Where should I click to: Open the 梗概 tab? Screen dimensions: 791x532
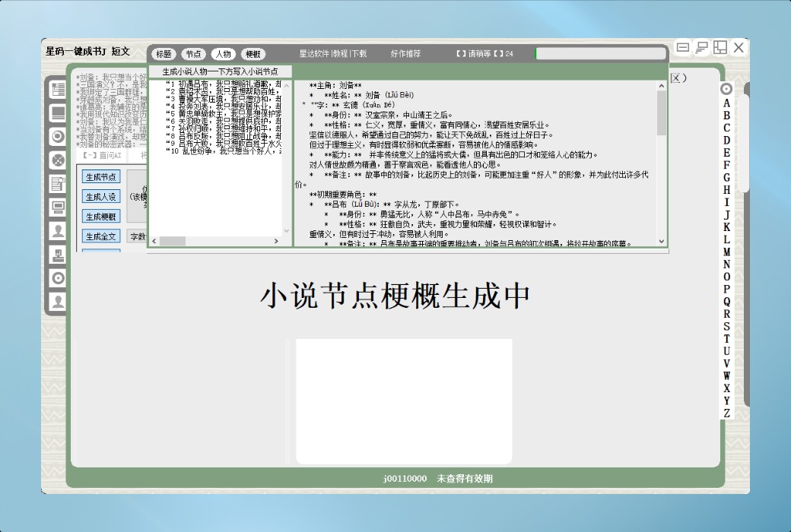pyautogui.click(x=253, y=54)
